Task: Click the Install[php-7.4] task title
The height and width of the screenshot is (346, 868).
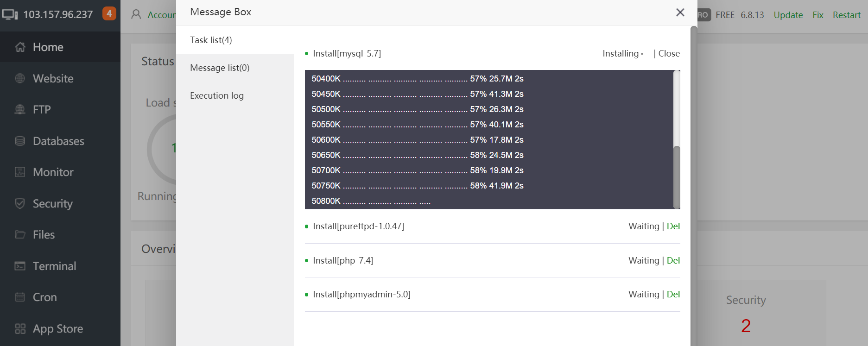Action: (343, 260)
